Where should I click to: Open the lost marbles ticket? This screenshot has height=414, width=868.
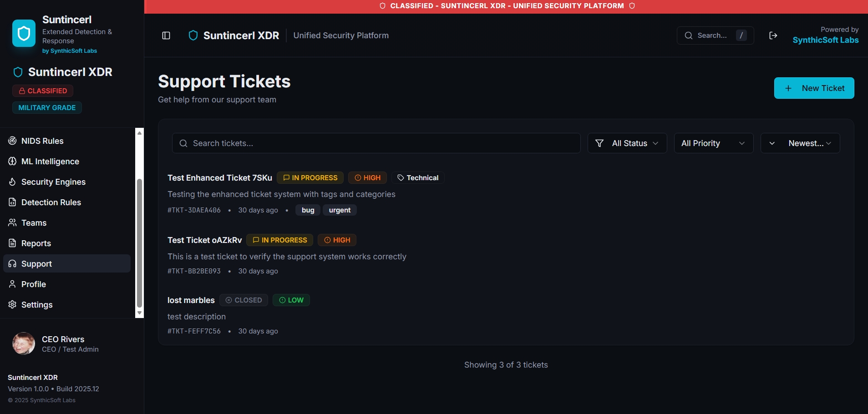point(191,300)
